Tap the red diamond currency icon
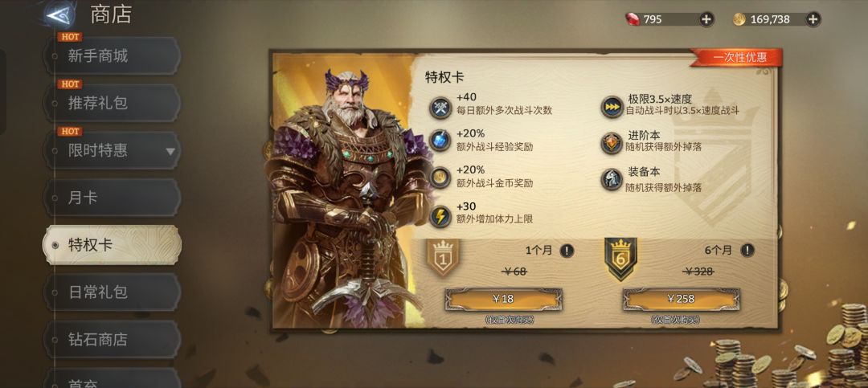868x388 pixels. (x=633, y=19)
